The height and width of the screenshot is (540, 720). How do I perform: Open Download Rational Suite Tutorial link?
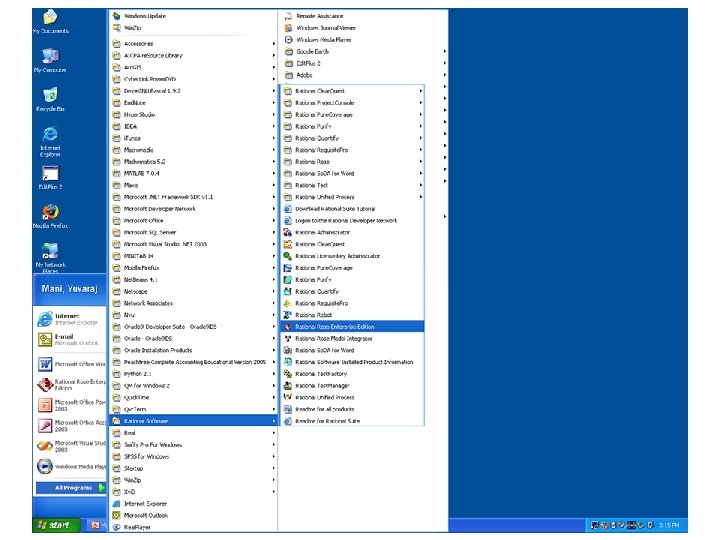click(x=352, y=209)
